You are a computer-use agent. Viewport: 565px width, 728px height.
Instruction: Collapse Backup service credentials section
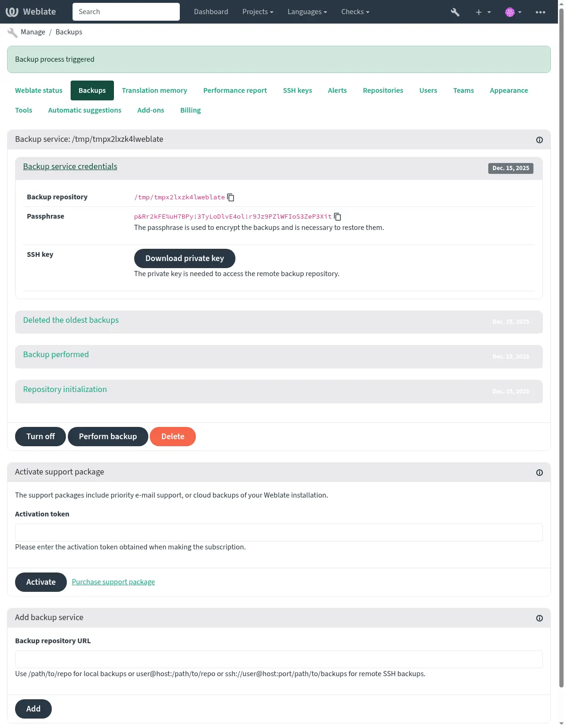point(70,166)
